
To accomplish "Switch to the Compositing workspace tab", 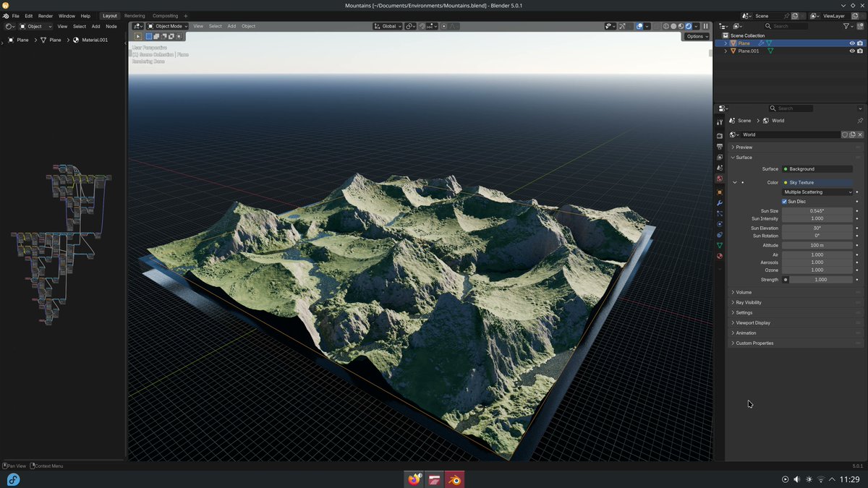I will coord(165,16).
